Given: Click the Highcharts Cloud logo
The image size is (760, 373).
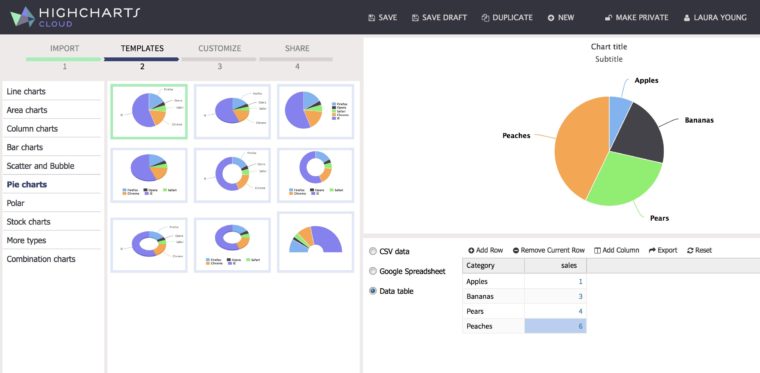Looking at the screenshot, I should 75,16.
